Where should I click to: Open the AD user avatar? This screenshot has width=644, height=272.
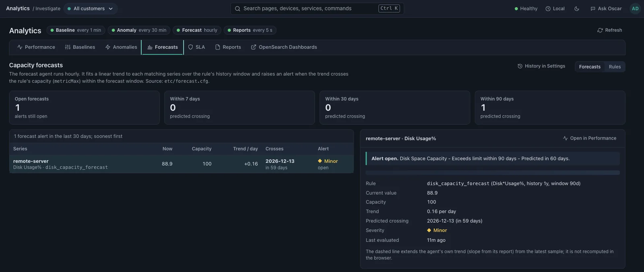(x=635, y=8)
